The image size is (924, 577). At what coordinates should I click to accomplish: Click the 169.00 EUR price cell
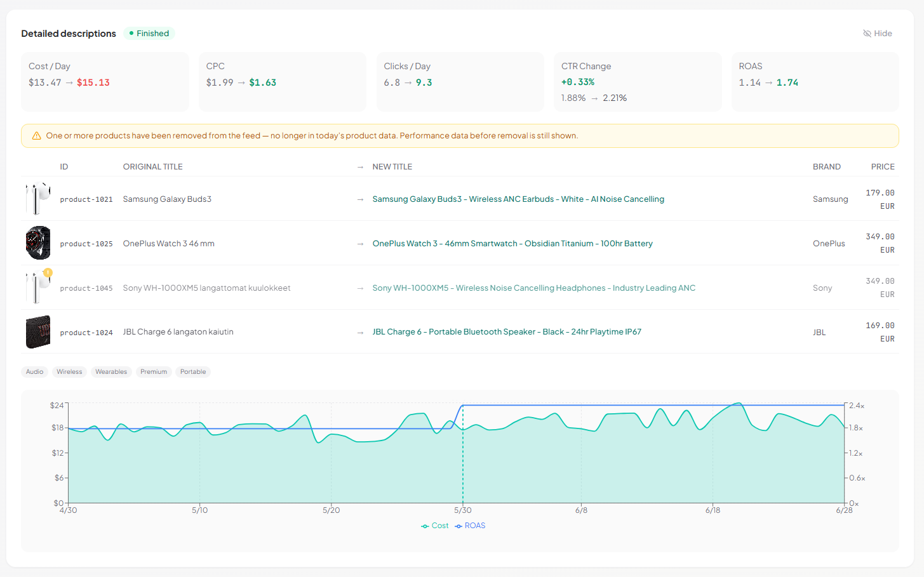point(880,332)
